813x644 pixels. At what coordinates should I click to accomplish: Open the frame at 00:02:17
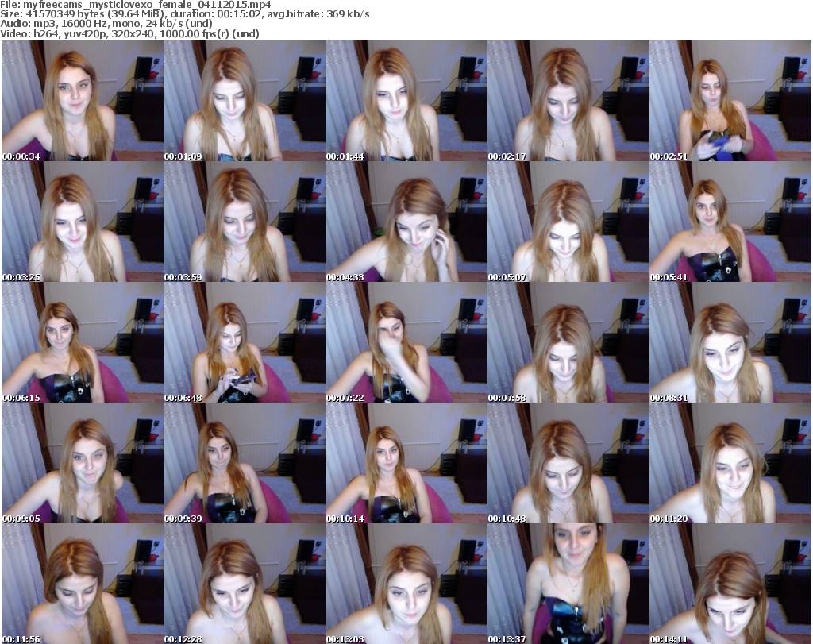point(568,101)
